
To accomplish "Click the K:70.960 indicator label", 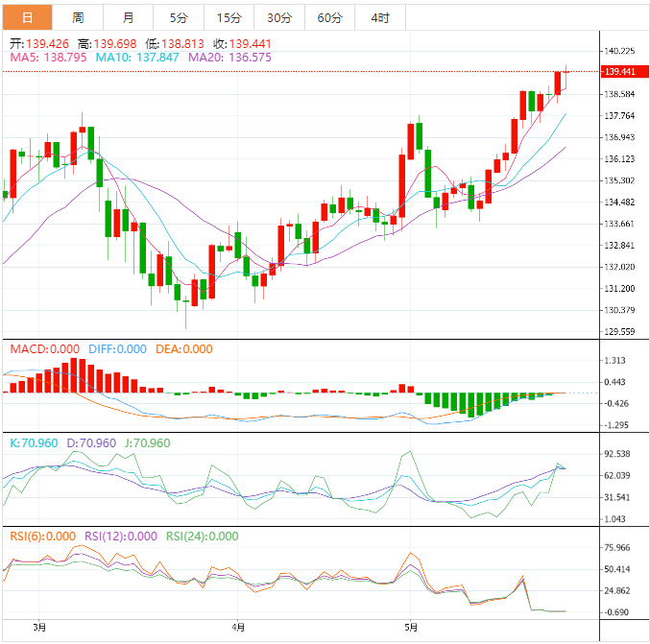I will point(35,443).
